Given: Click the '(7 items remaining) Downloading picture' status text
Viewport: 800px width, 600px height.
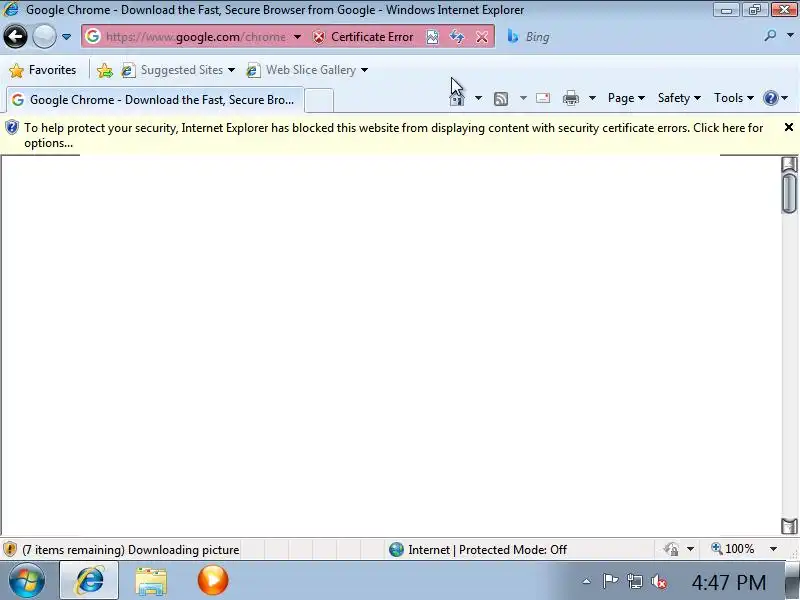Looking at the screenshot, I should [131, 550].
